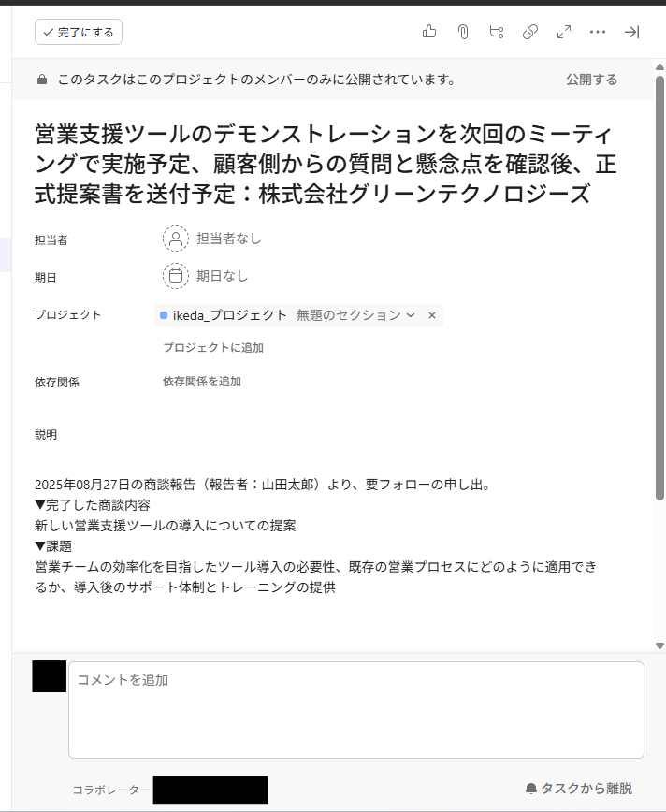
Task: Close the task details pane arrow
Action: pos(631,32)
